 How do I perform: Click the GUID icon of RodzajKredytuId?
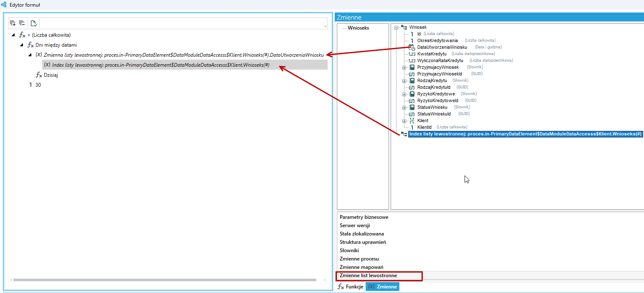[x=412, y=87]
